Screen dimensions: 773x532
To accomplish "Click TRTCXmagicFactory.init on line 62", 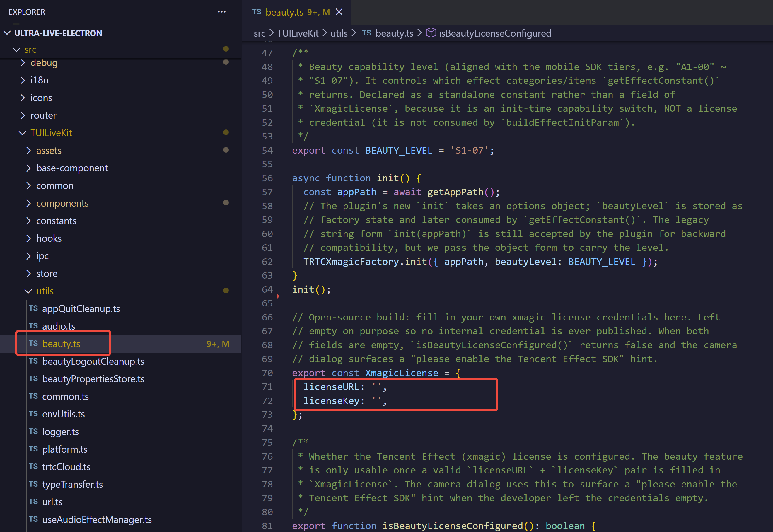I will pyautogui.click(x=365, y=262).
